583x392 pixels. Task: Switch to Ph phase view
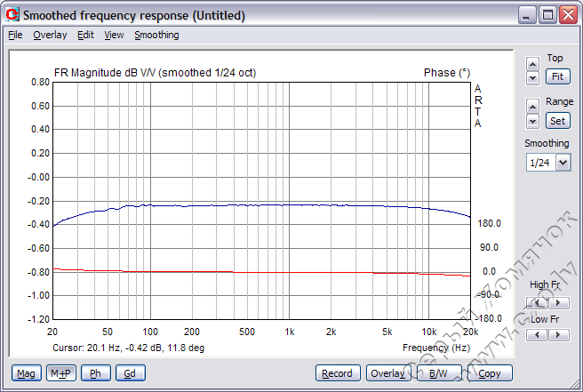point(96,373)
